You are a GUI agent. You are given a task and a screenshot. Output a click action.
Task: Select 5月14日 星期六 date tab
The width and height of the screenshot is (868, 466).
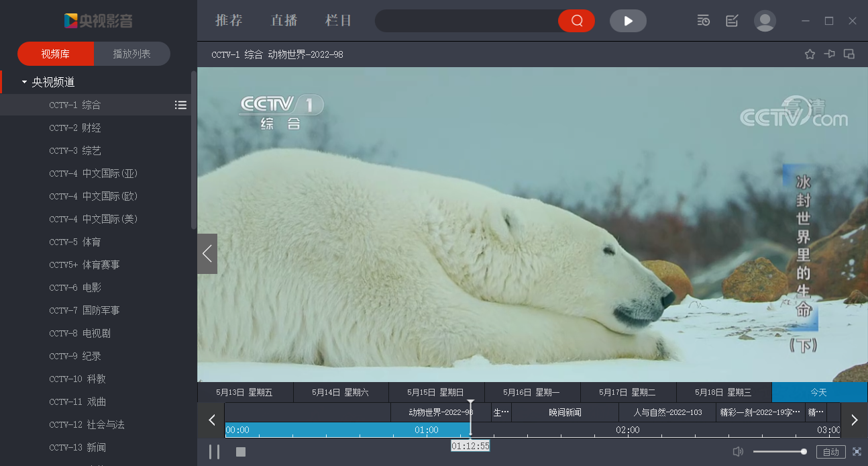click(341, 392)
